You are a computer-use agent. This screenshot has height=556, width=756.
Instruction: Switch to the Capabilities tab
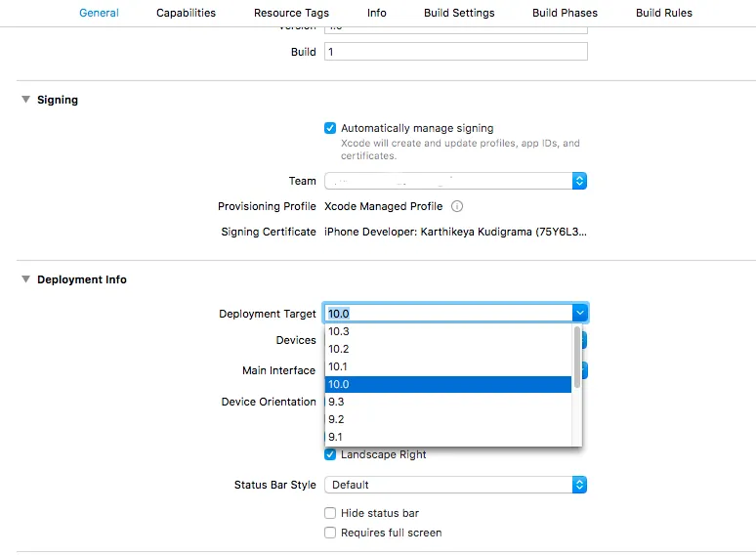point(186,13)
